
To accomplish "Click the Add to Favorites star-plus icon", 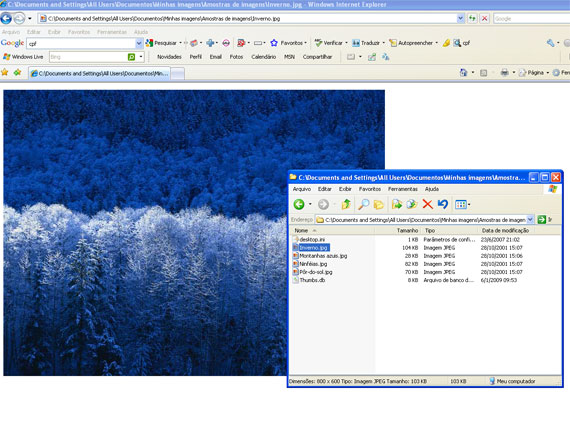I will click(17, 72).
